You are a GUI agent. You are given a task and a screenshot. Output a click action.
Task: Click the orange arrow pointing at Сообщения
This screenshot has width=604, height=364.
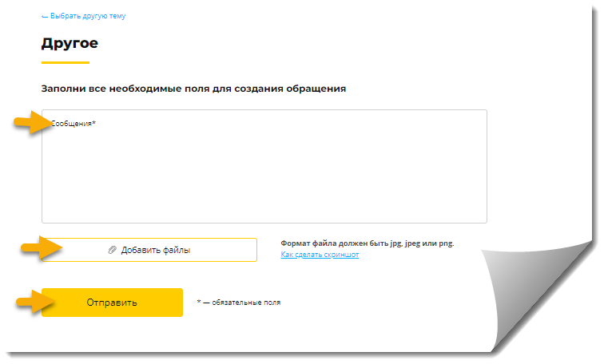tap(33, 122)
